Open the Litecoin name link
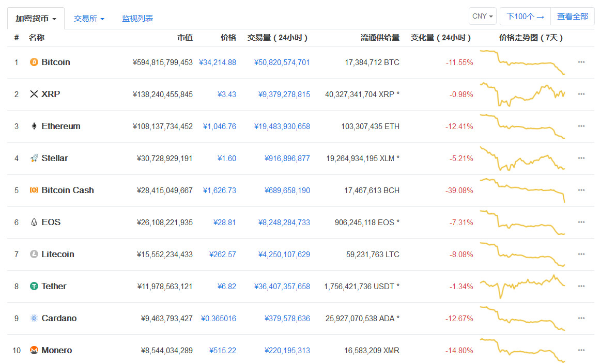This screenshot has height=364, width=600. click(x=58, y=254)
